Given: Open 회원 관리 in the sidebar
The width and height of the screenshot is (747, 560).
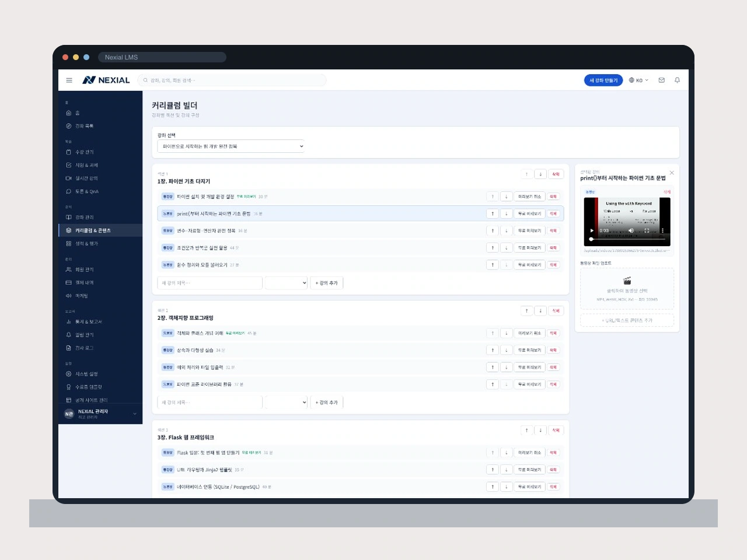Looking at the screenshot, I should [100, 269].
